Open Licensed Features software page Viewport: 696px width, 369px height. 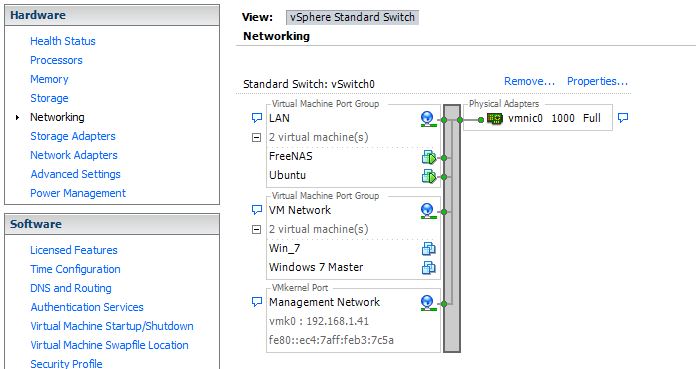click(x=74, y=250)
